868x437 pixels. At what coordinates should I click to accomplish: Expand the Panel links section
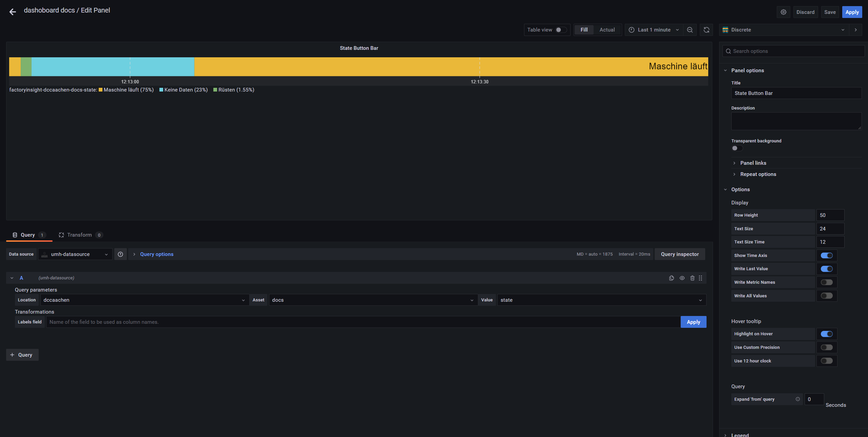(x=753, y=163)
